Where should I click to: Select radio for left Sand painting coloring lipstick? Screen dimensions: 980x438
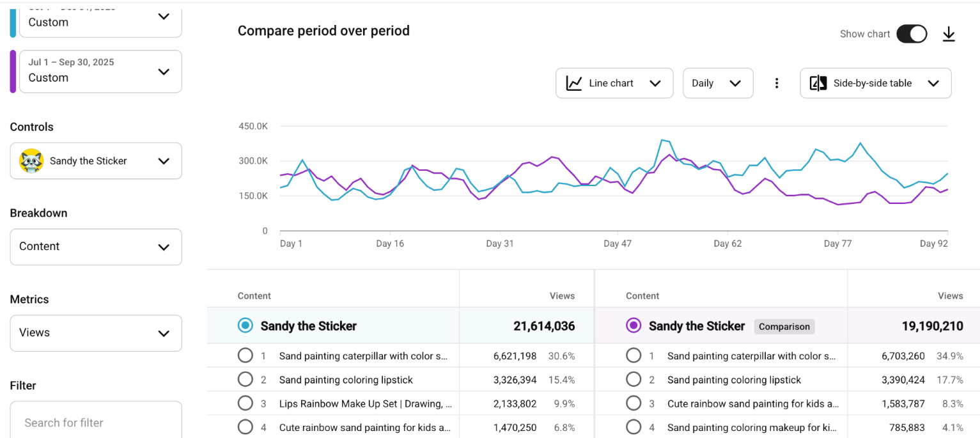tap(245, 380)
